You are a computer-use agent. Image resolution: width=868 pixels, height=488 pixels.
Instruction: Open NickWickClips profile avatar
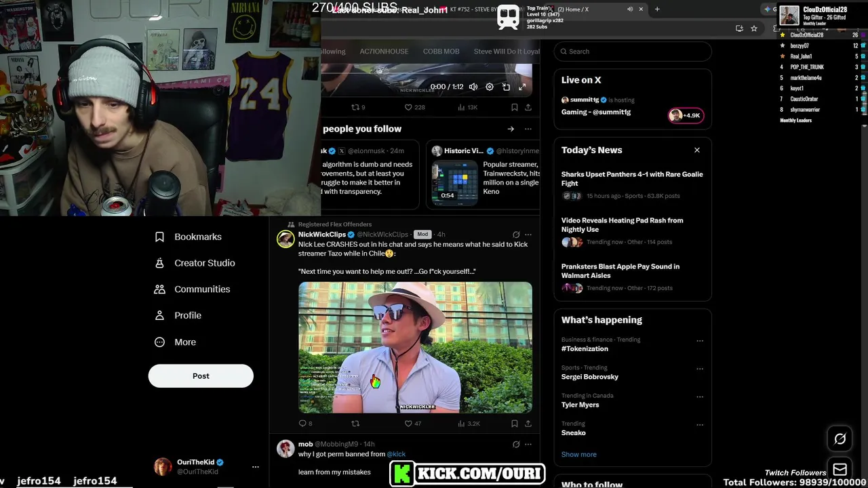(x=285, y=239)
